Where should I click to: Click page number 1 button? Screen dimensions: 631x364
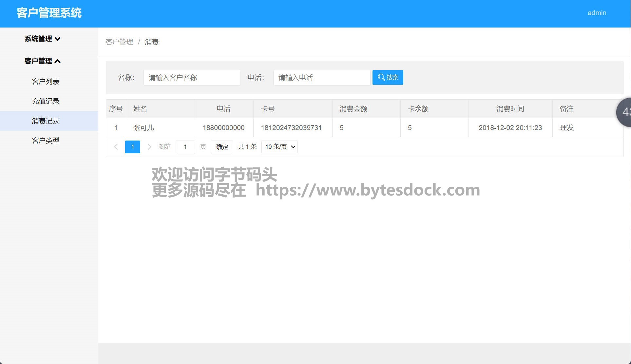tap(132, 147)
